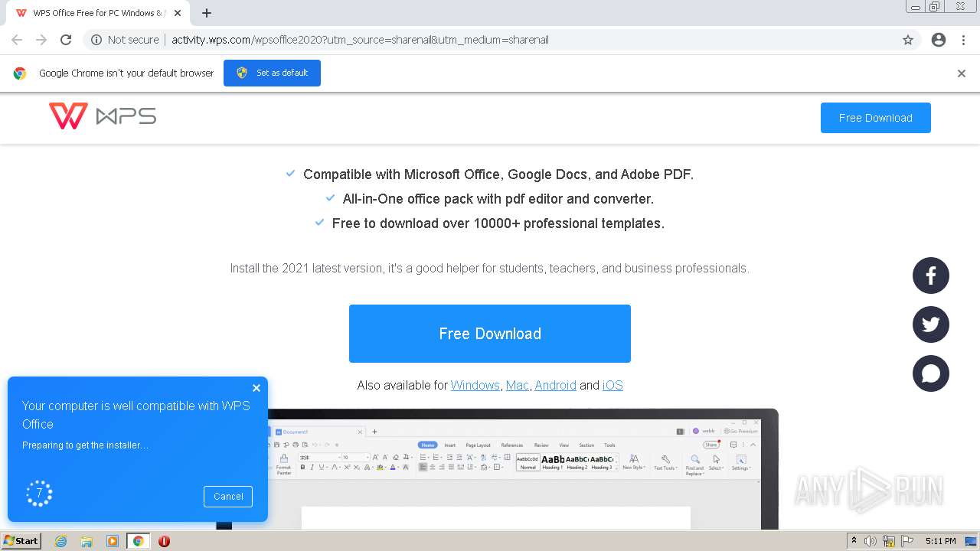Click the network tray icon
The width and height of the screenshot is (980, 551).
tap(889, 541)
